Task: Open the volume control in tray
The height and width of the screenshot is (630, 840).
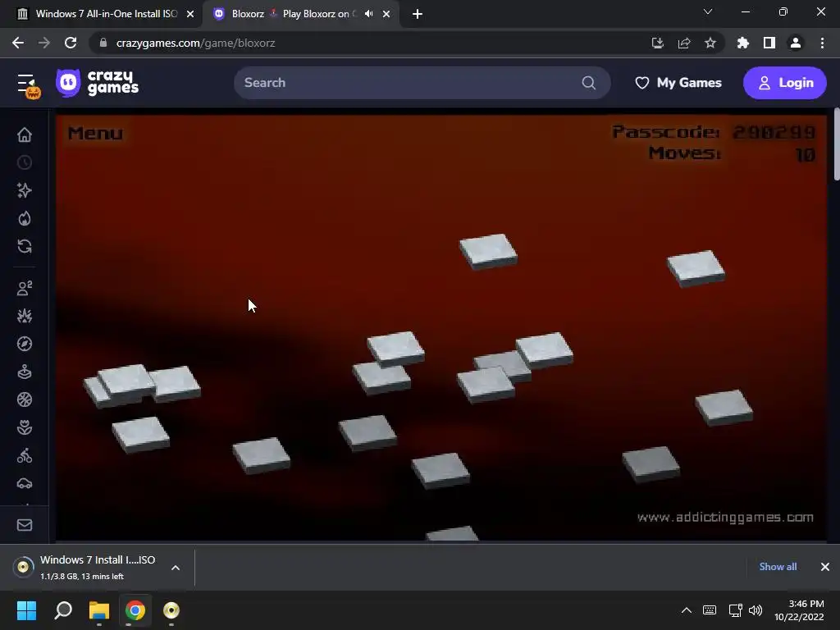Action: click(756, 610)
